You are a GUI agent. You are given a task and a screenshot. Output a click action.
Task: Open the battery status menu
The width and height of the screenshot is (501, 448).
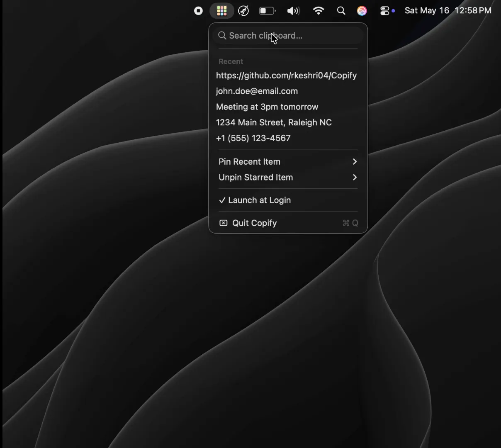(268, 11)
